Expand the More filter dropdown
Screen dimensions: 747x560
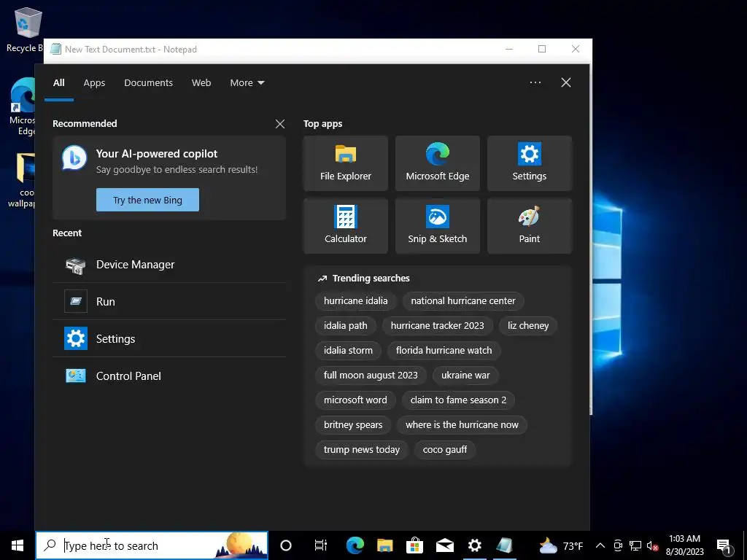click(x=247, y=83)
